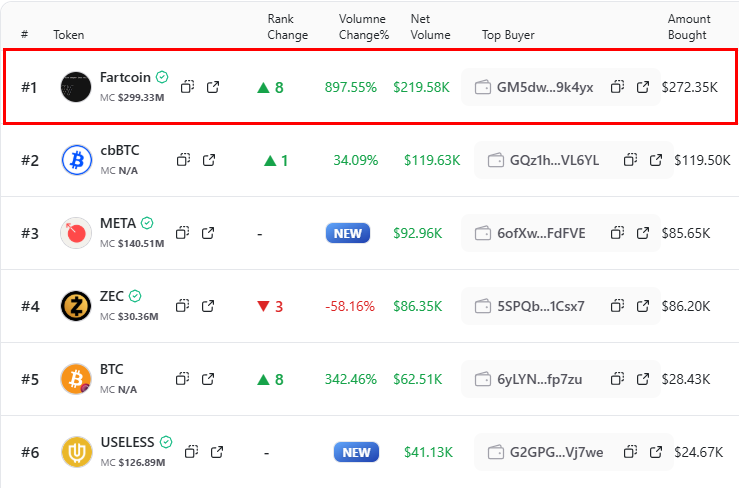
Task: Click the orange BTC token logo
Action: point(76,379)
